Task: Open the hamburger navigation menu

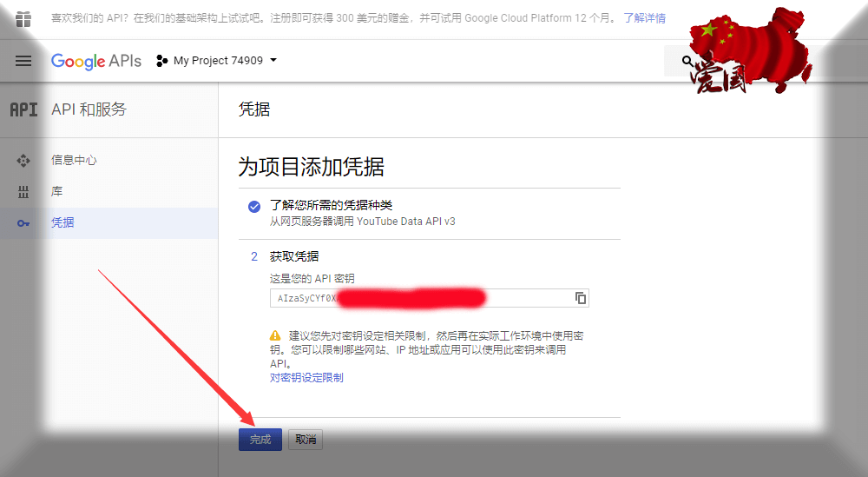Action: coord(23,61)
